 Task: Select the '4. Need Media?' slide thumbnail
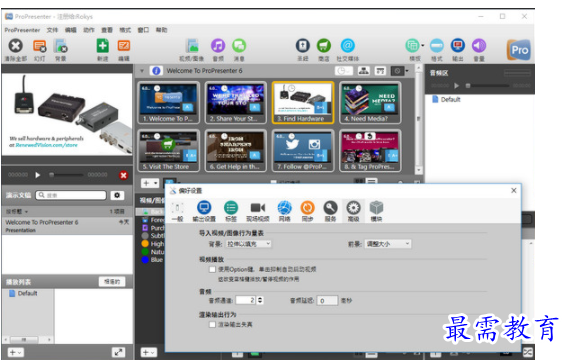pos(370,103)
